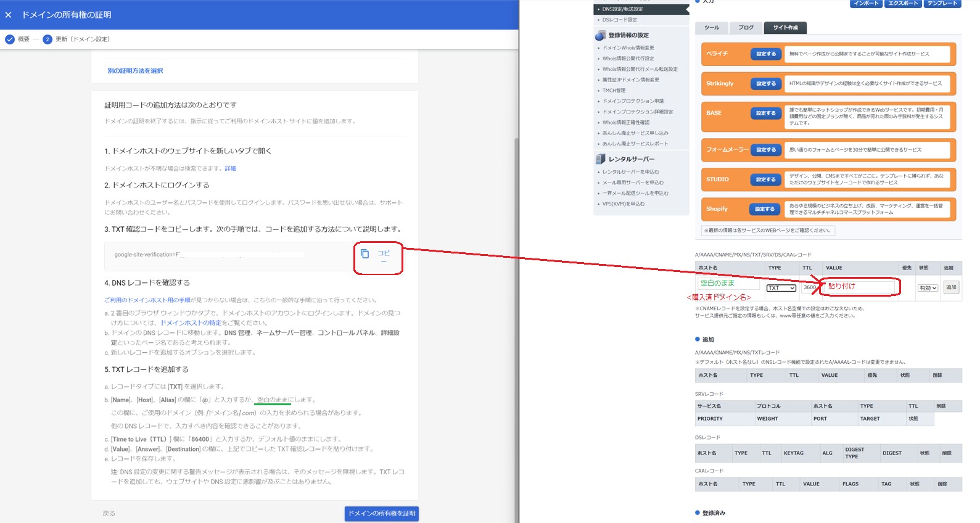Click the step 2 更新 indicator
Viewport: 980px width, 523px height.
[47, 39]
